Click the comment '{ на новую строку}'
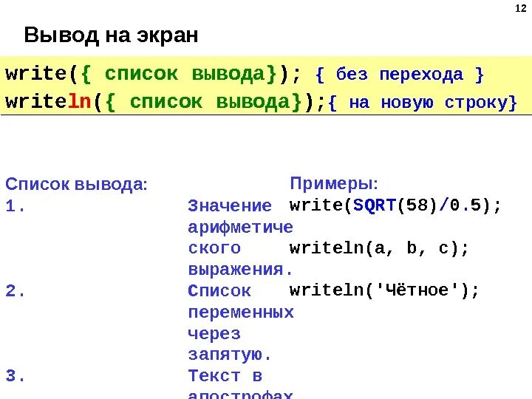 point(423,102)
